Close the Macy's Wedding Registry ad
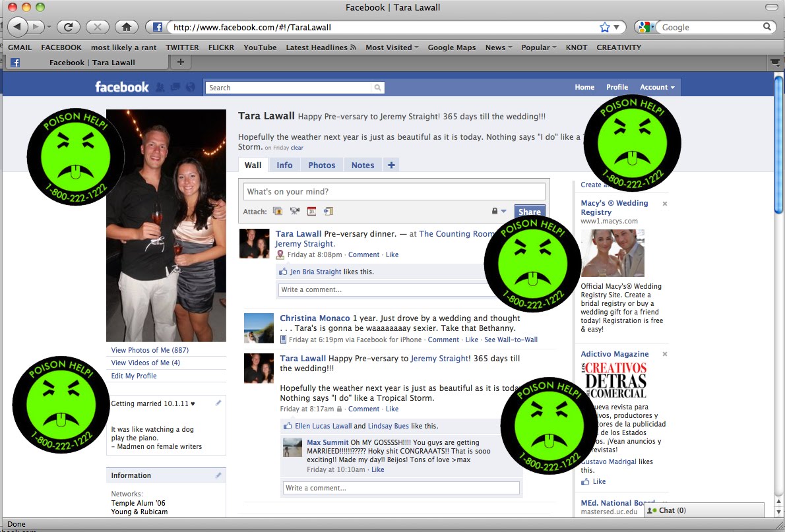Screen dimensions: 785x532 pos(665,204)
